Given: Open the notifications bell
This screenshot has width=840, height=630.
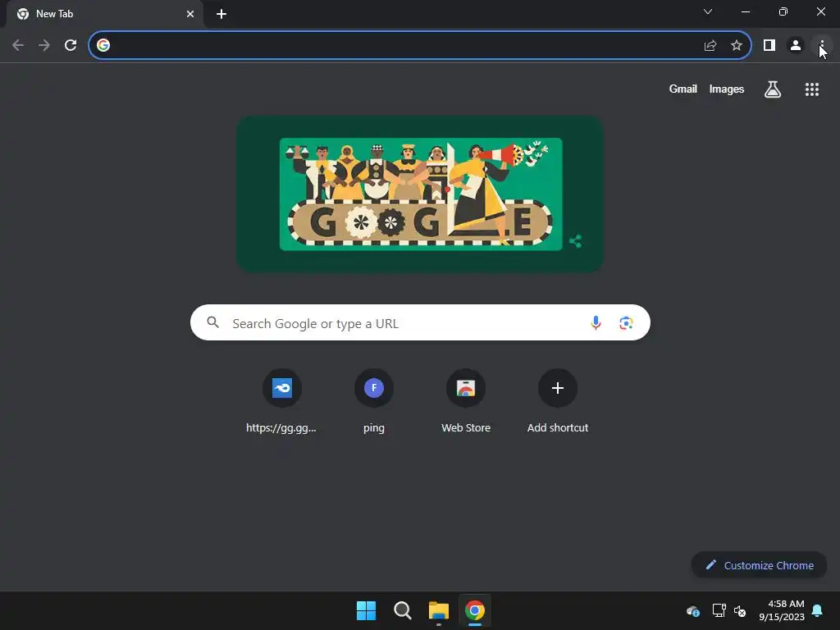Looking at the screenshot, I should click(x=818, y=610).
